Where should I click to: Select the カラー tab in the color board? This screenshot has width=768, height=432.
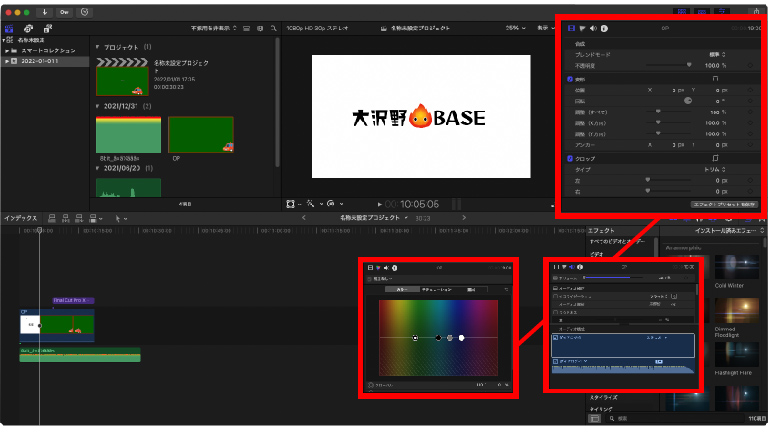(402, 289)
